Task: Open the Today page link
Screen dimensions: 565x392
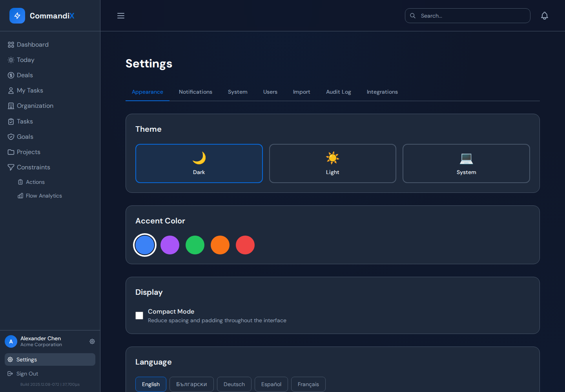Action: (50, 60)
